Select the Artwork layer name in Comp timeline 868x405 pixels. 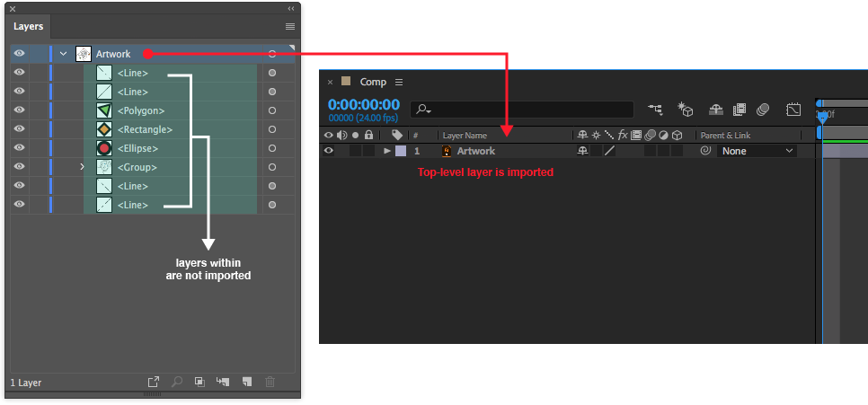pos(476,151)
